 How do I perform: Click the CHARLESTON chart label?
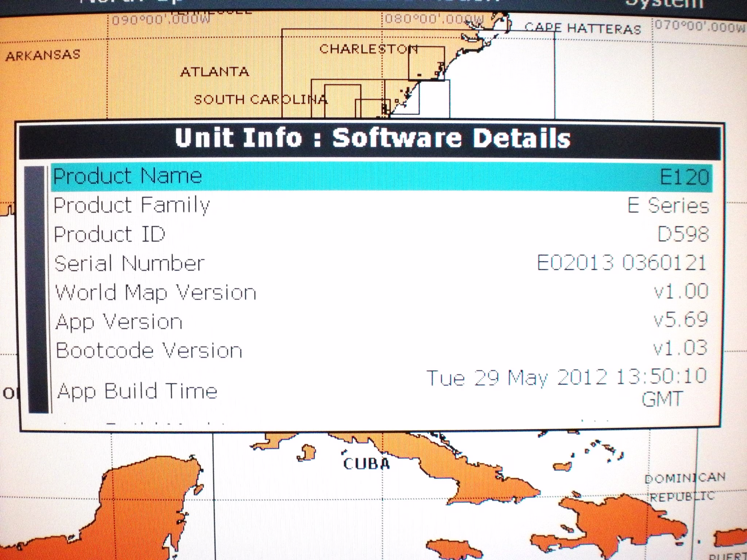click(368, 49)
